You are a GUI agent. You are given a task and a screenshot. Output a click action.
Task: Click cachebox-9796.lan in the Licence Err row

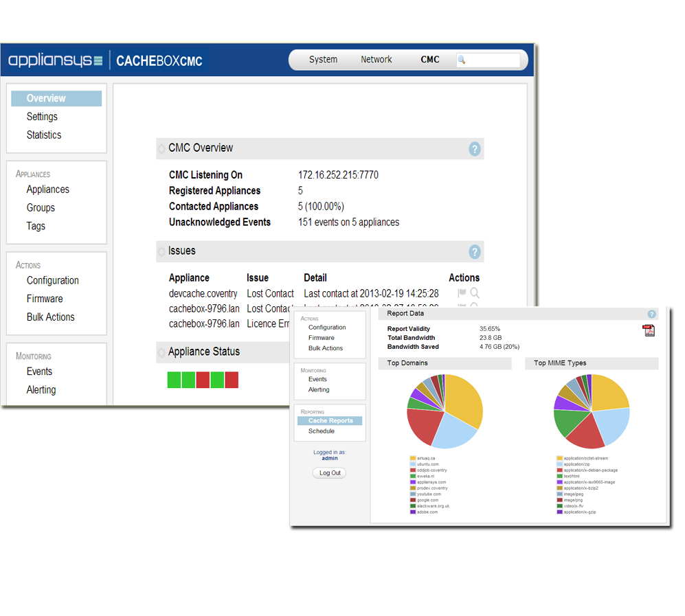204,323
